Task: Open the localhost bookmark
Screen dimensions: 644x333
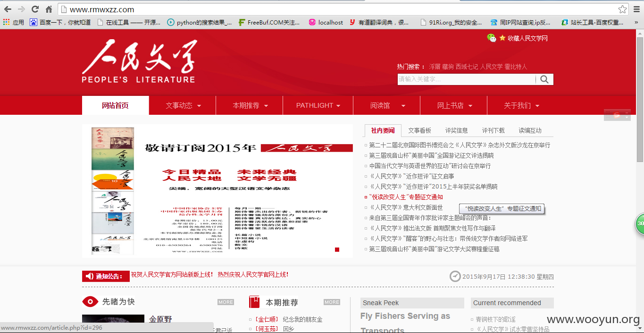Action: pos(326,22)
